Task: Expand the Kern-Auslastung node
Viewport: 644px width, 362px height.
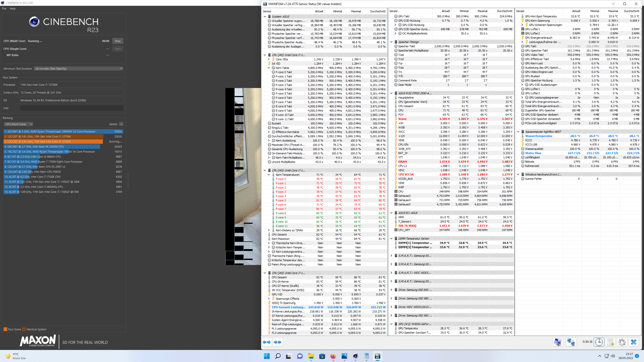Action: click(x=269, y=141)
